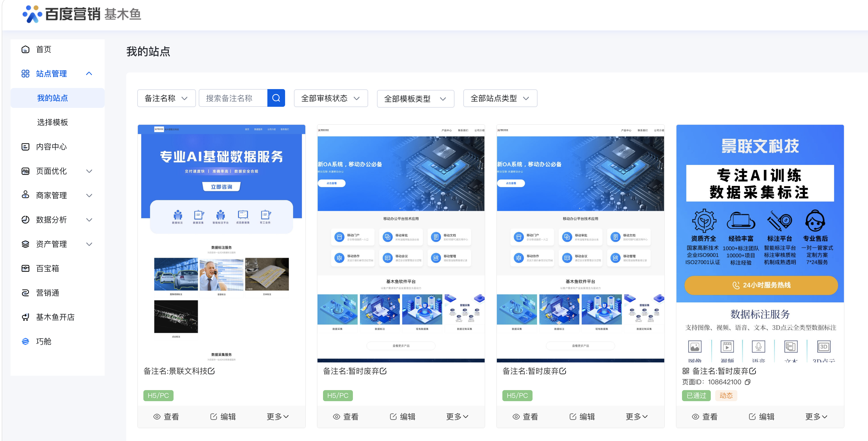Open the second card OA site thumbnail
868x441 pixels.
pos(401,243)
